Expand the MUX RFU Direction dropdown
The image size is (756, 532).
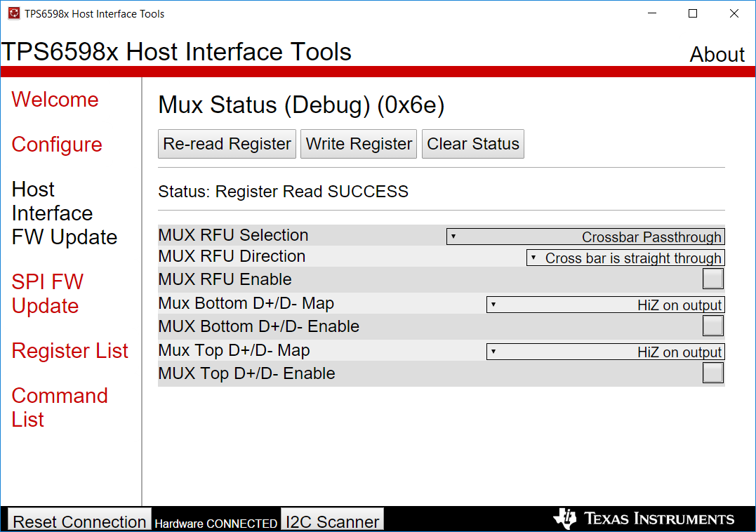(x=625, y=258)
